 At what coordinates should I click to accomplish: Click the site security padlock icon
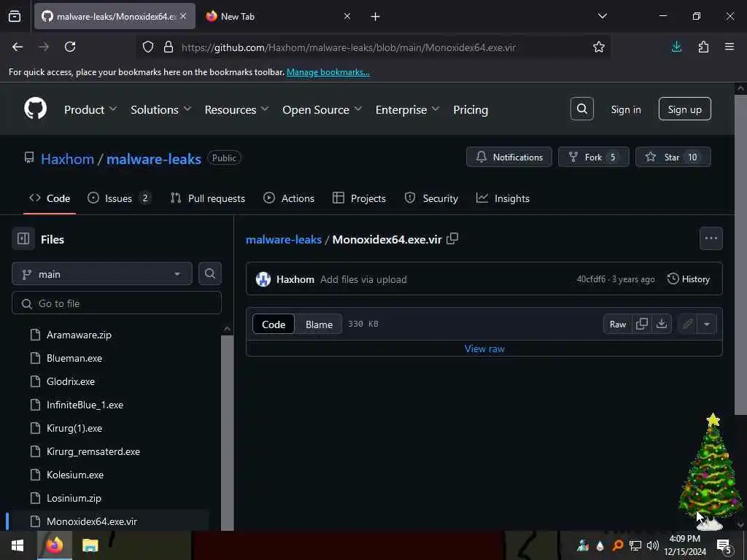pos(169,47)
